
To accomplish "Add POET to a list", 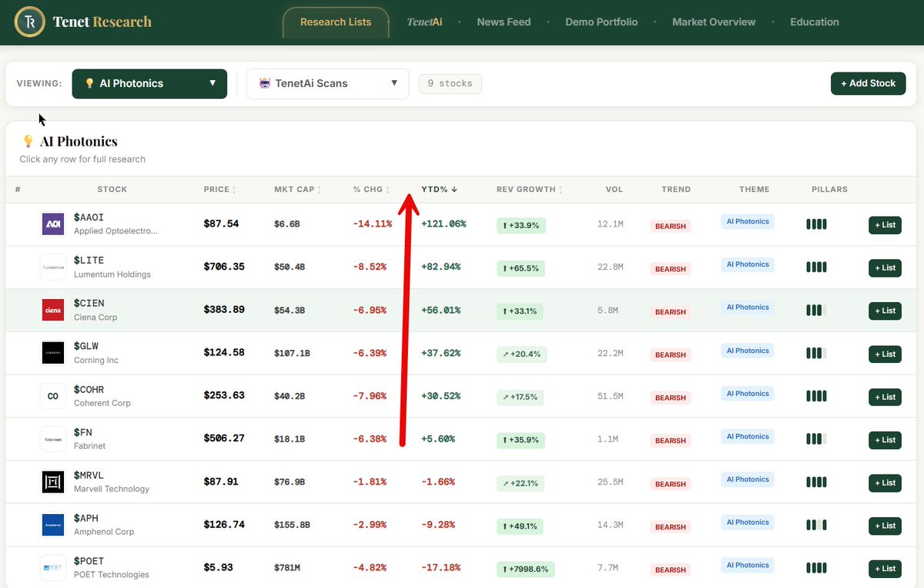I will pos(885,569).
